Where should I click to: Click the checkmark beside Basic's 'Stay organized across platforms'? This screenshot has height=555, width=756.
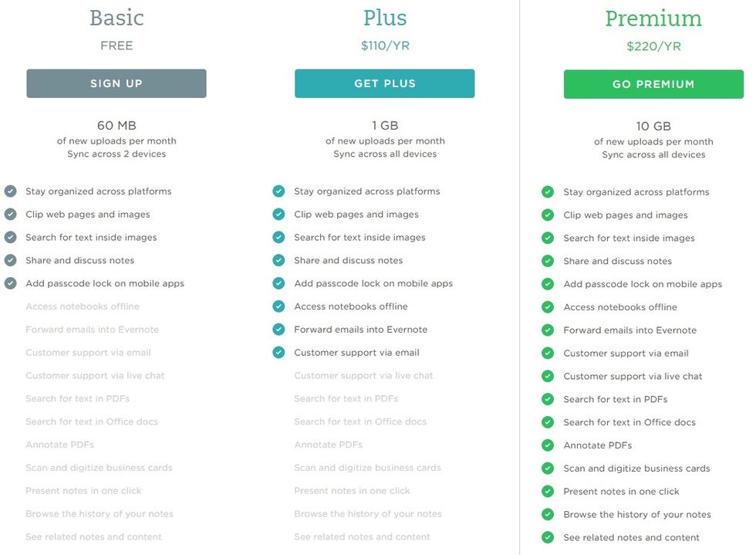[11, 191]
